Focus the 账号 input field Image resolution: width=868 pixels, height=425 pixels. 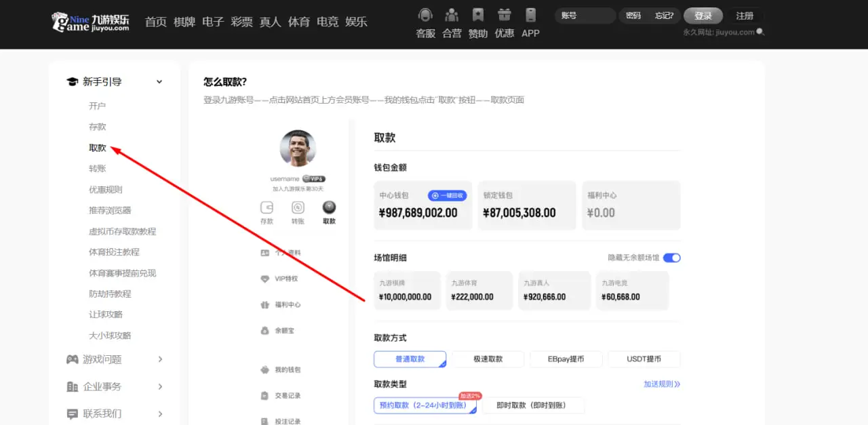pos(585,16)
